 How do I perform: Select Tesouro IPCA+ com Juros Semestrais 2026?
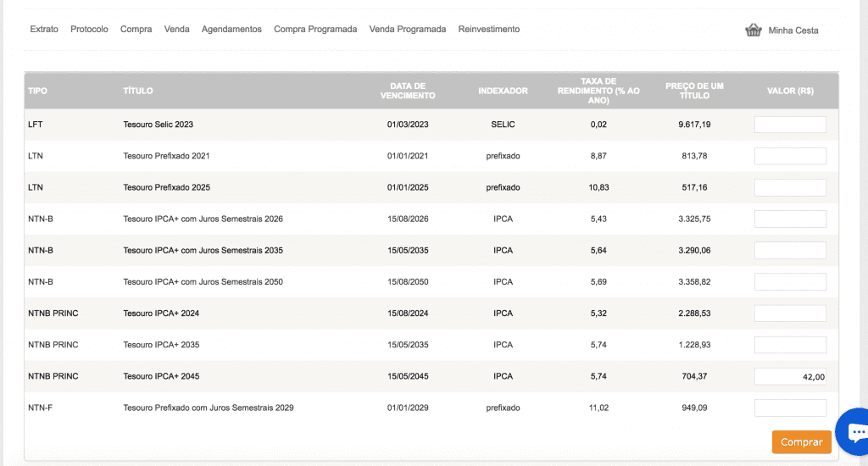coord(203,219)
